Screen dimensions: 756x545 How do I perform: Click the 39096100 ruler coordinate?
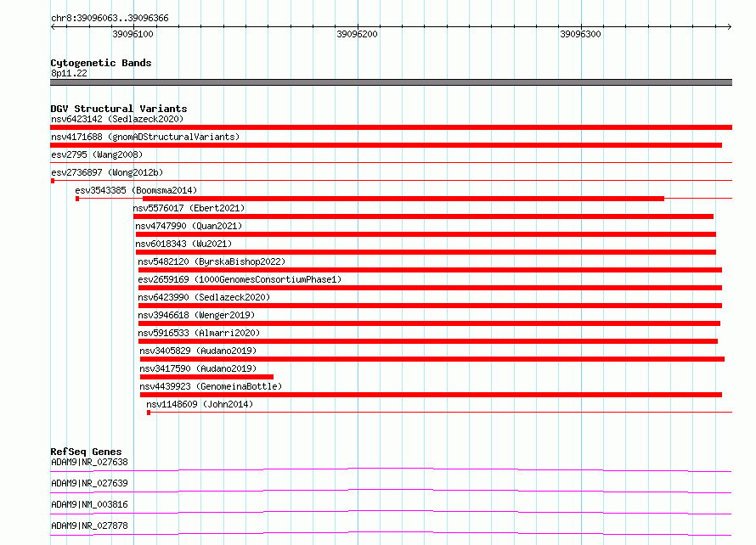pyautogui.click(x=133, y=34)
